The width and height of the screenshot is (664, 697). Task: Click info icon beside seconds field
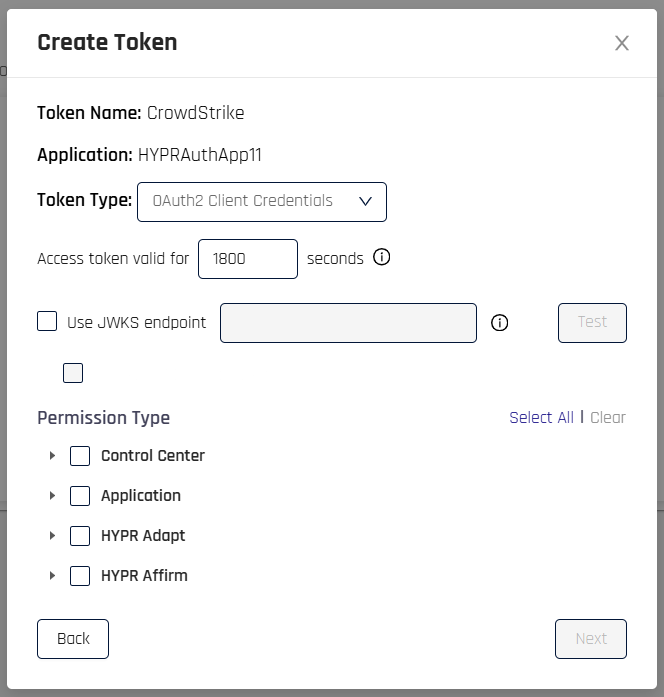[x=381, y=257]
